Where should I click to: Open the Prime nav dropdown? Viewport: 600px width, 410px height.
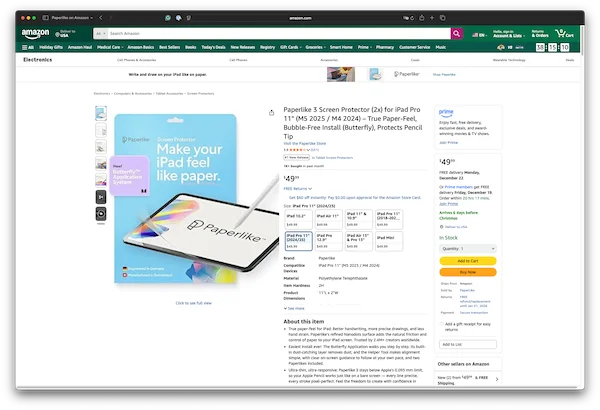[x=365, y=47]
